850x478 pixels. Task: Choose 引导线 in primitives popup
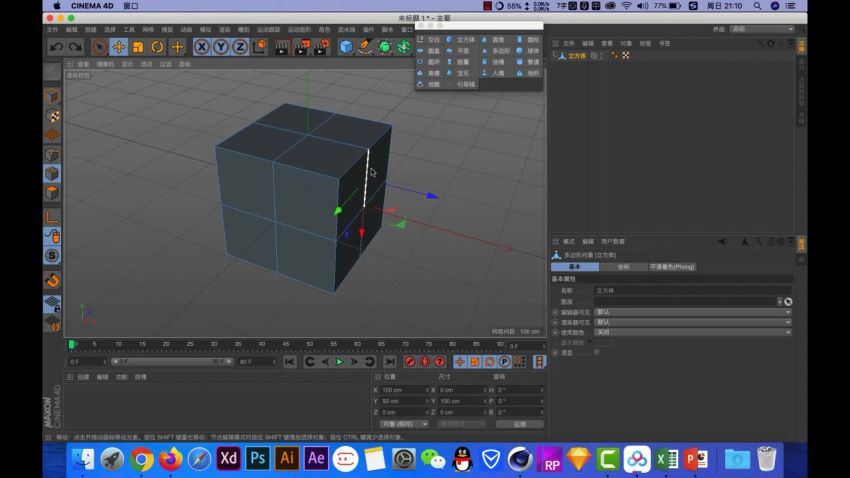click(466, 84)
